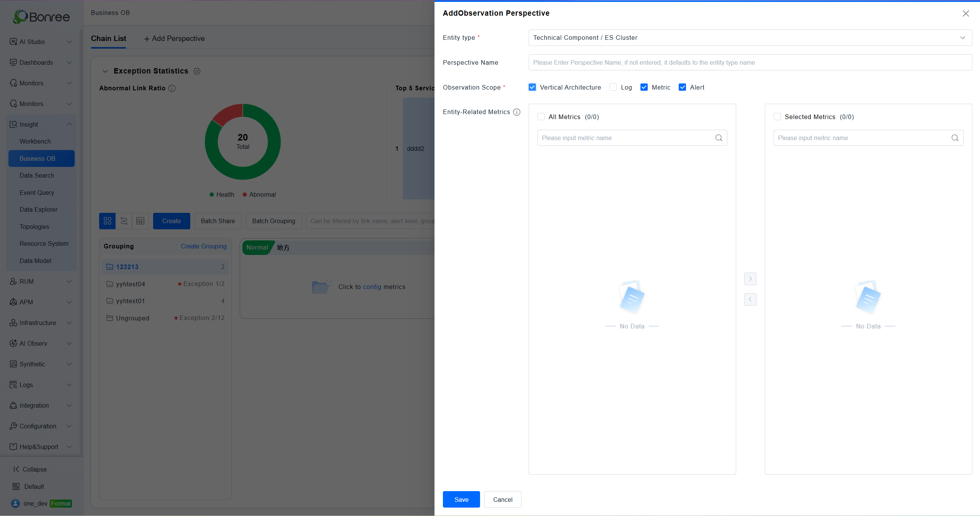
Task: Close the AddObservation Perspective panel
Action: click(966, 13)
